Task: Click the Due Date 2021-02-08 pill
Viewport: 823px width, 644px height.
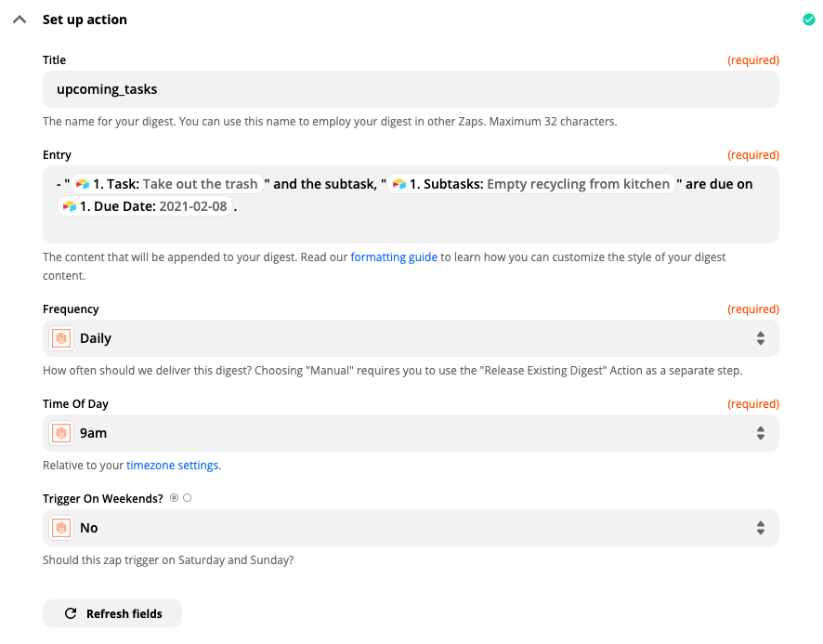Action: tap(145, 206)
